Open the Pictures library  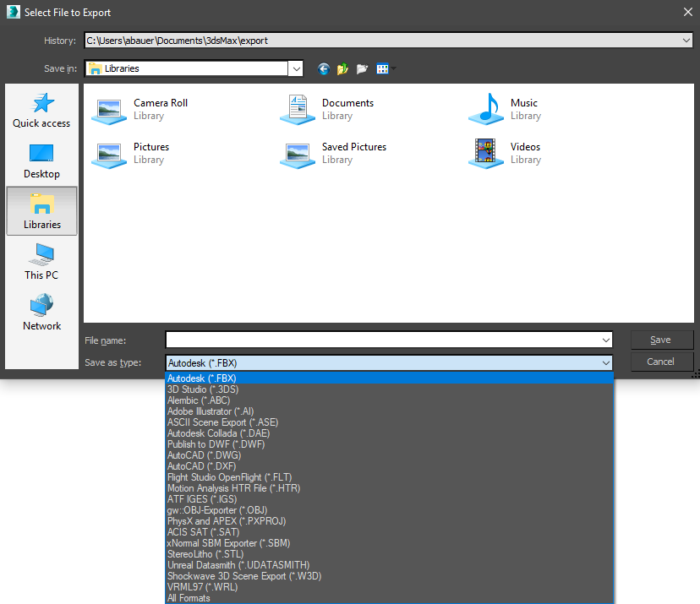(130, 154)
